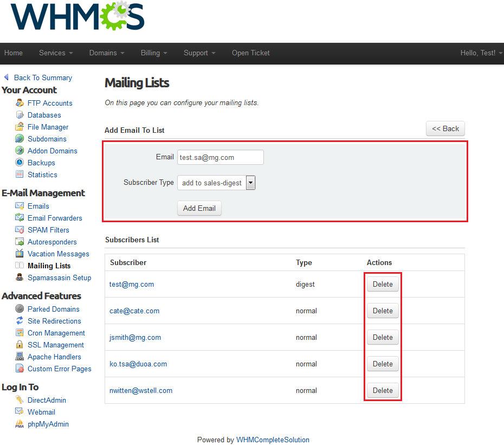This screenshot has height=445, width=504.
Task: Click the SPAM Filters icon
Action: coord(20,230)
